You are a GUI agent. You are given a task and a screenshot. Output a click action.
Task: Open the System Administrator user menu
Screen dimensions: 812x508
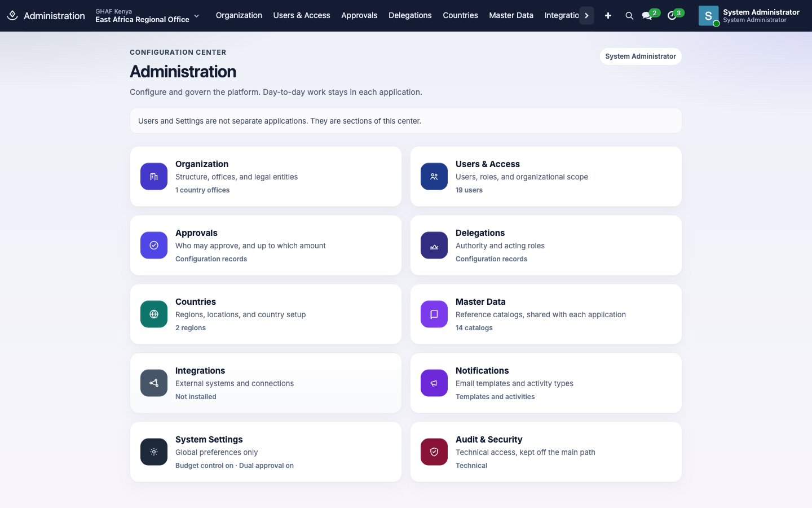749,16
